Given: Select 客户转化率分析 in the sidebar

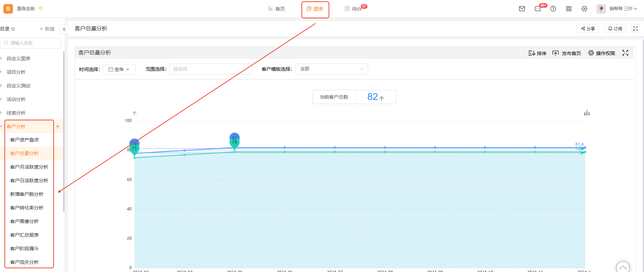Looking at the screenshot, I should [27, 208].
